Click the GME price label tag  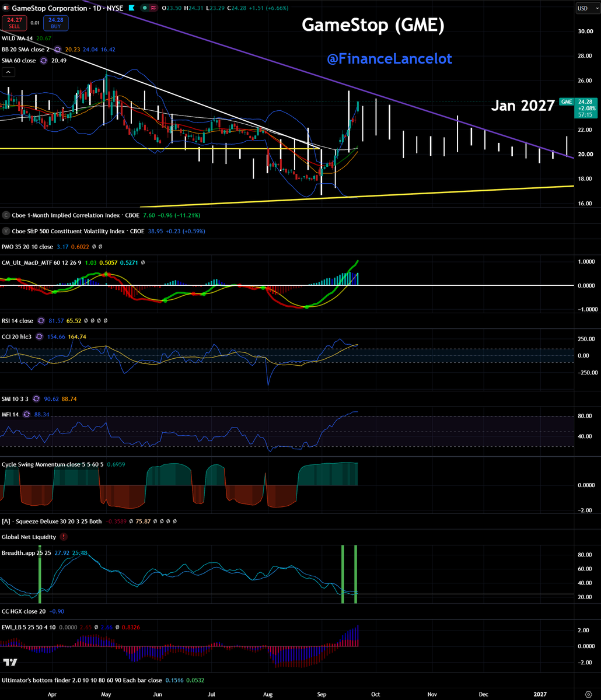[x=566, y=101]
